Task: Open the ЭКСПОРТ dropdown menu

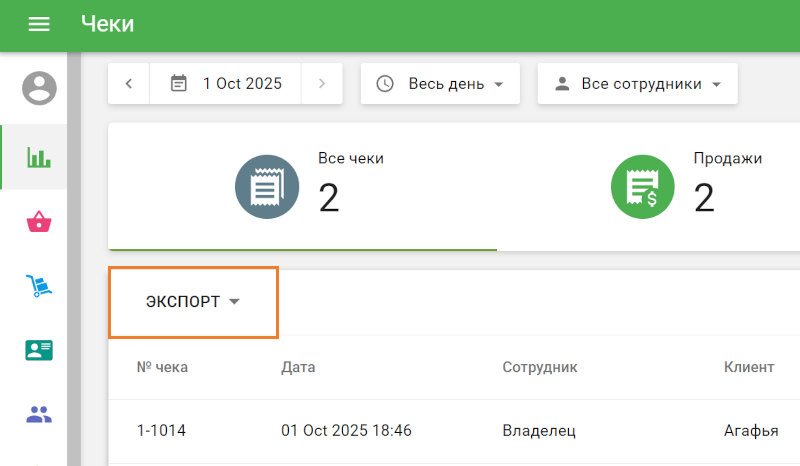Action: (193, 302)
